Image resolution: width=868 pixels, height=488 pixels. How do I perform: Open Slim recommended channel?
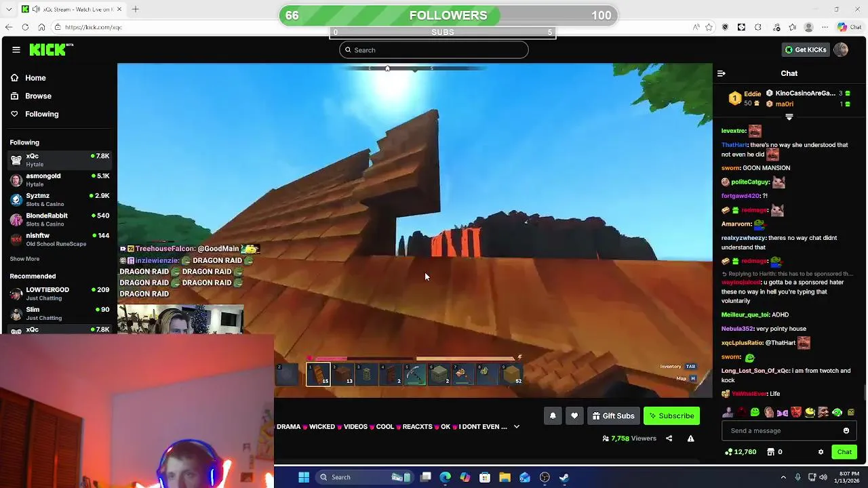(60, 313)
